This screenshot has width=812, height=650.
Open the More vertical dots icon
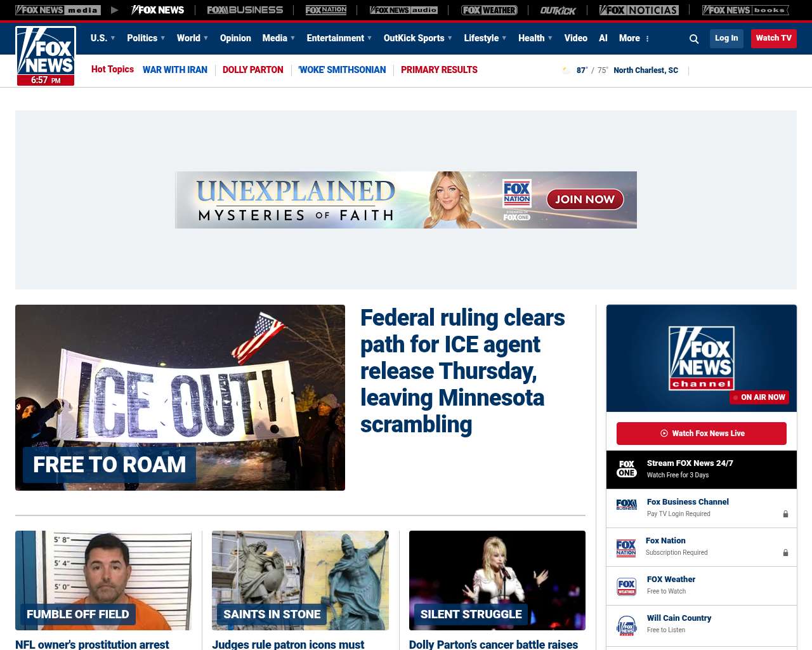[x=647, y=39]
